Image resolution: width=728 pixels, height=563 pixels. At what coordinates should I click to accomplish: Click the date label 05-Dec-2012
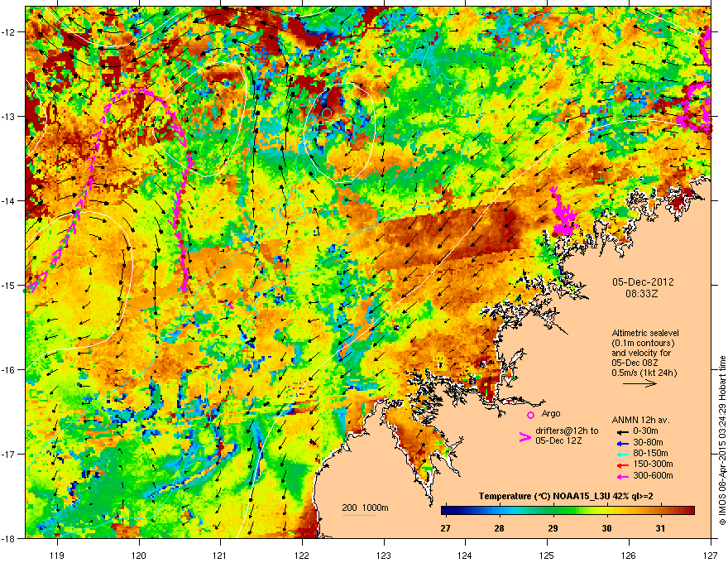643,282
